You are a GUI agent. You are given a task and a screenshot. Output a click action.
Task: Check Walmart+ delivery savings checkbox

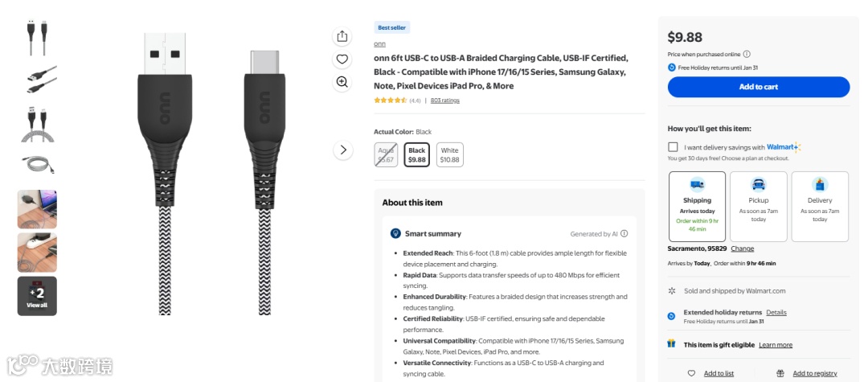(673, 147)
